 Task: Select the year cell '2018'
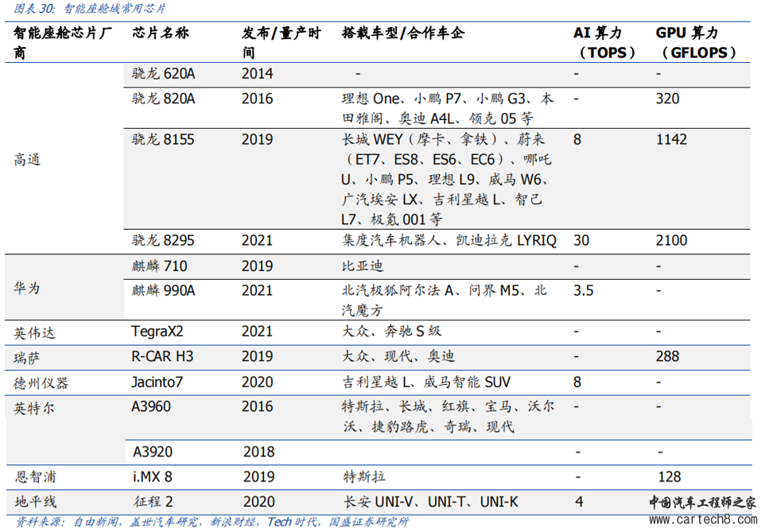pos(259,452)
